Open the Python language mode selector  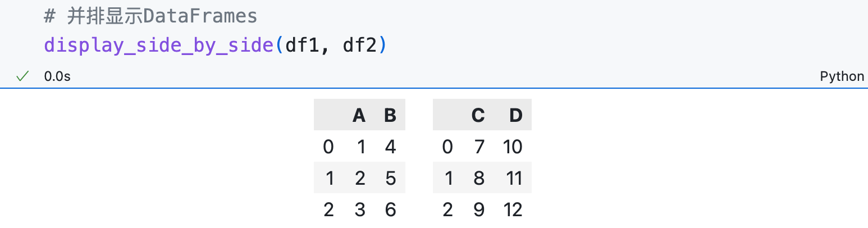(x=842, y=76)
